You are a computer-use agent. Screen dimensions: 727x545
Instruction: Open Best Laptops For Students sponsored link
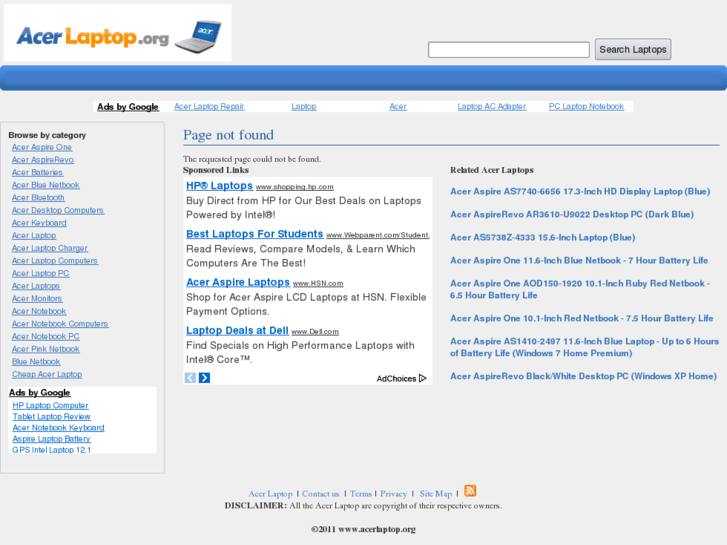pyautogui.click(x=255, y=234)
